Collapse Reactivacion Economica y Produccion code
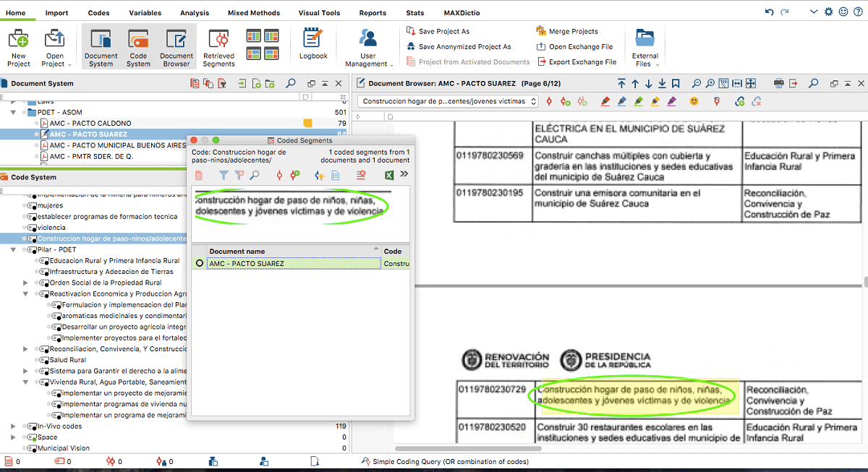 pyautogui.click(x=26, y=294)
